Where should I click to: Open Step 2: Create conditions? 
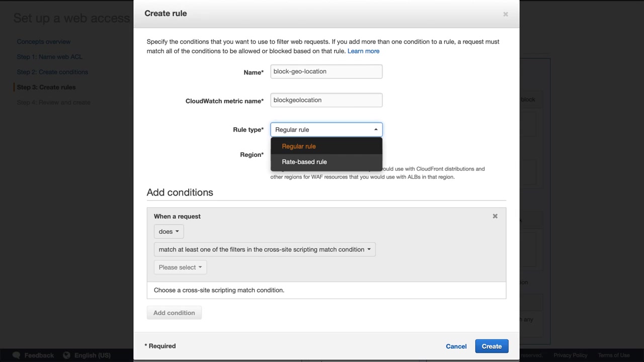(x=52, y=72)
